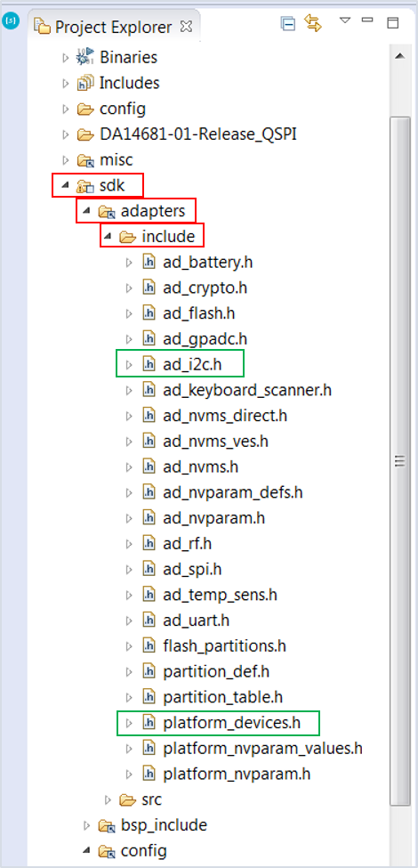Expand the Binaries node

pyautogui.click(x=66, y=57)
